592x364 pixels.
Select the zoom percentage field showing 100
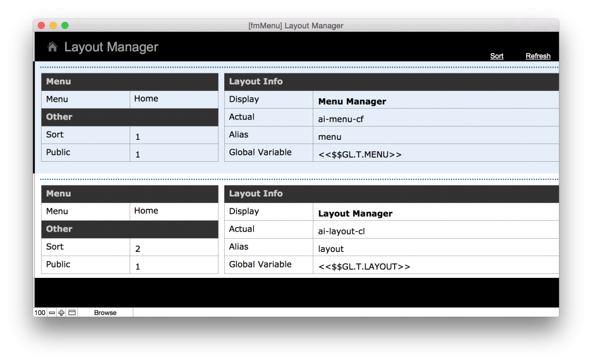tap(39, 313)
